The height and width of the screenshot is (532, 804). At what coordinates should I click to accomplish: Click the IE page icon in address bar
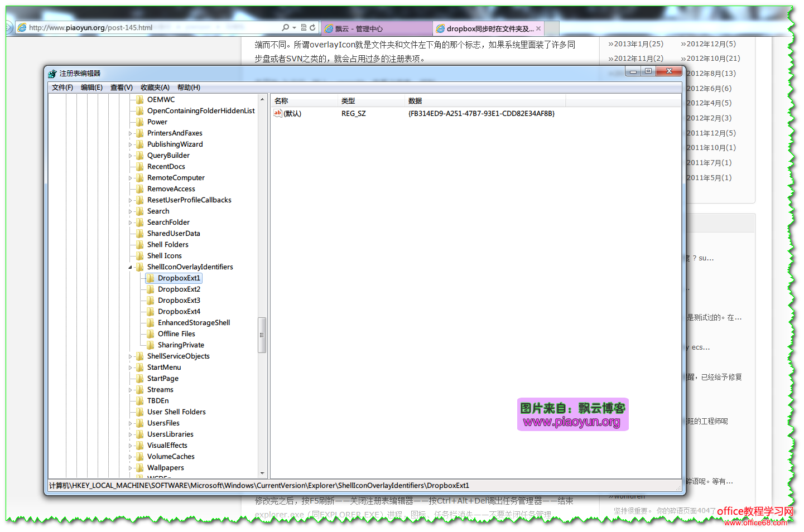[22, 27]
